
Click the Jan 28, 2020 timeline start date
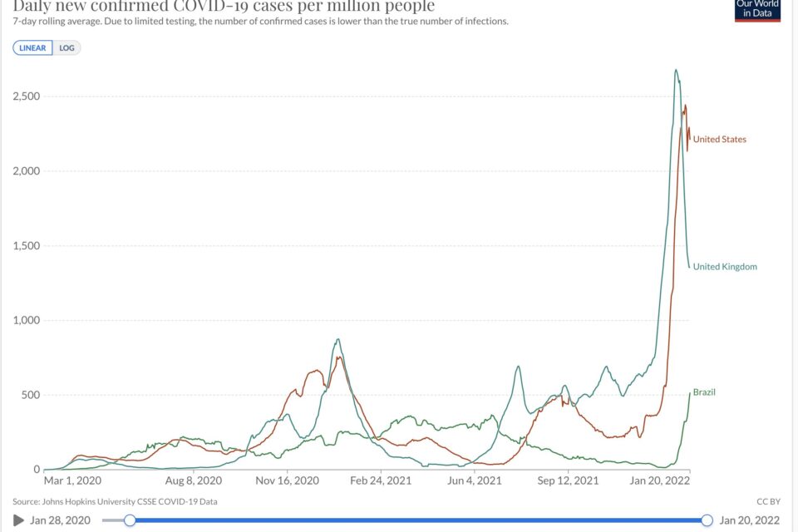61,520
